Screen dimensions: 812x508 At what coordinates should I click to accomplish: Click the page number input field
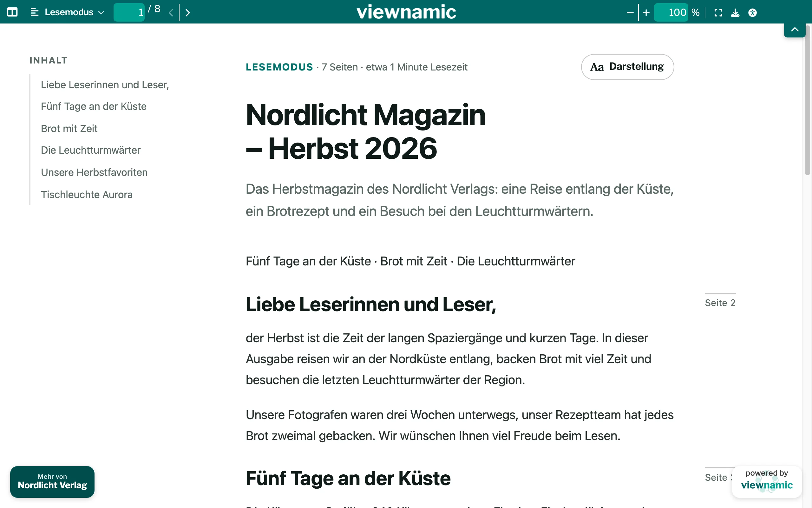pos(129,12)
